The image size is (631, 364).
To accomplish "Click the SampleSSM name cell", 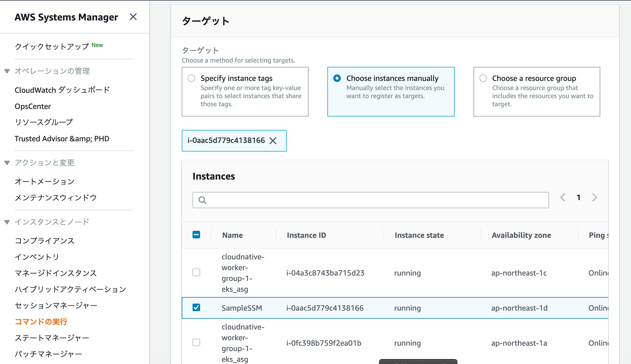I will pyautogui.click(x=242, y=308).
